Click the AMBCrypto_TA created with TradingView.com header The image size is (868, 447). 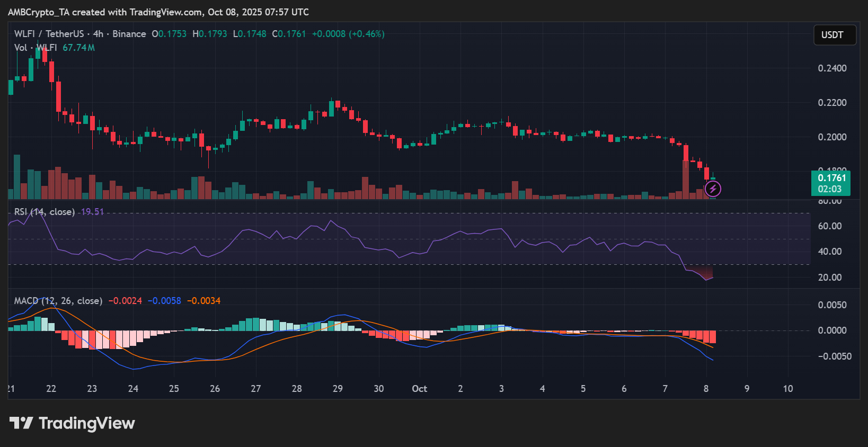[x=158, y=12]
